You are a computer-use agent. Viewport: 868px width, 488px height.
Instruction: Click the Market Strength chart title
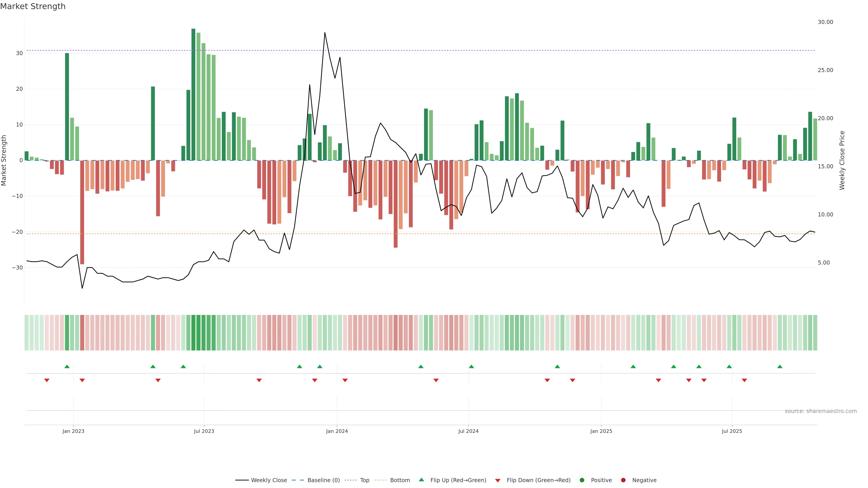tap(33, 6)
